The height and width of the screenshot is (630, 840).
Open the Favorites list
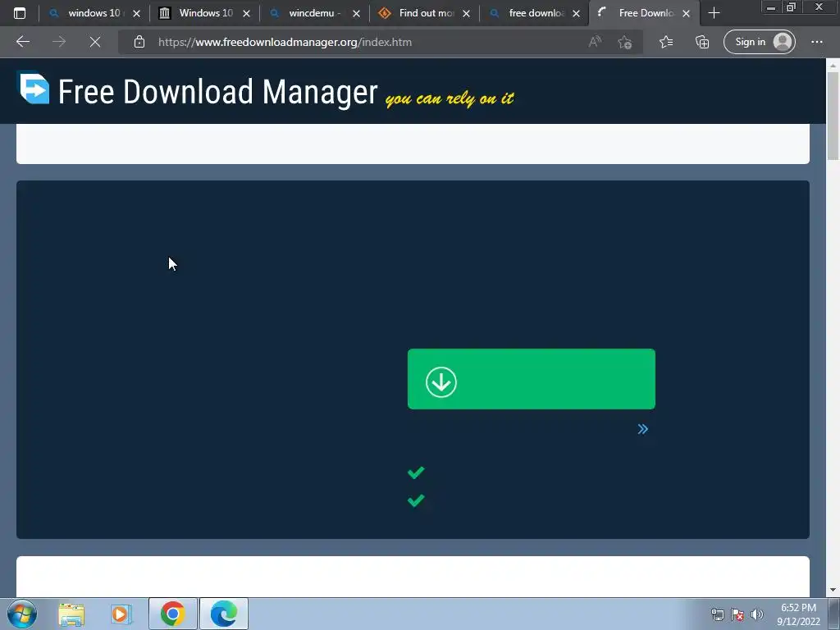pyautogui.click(x=666, y=42)
